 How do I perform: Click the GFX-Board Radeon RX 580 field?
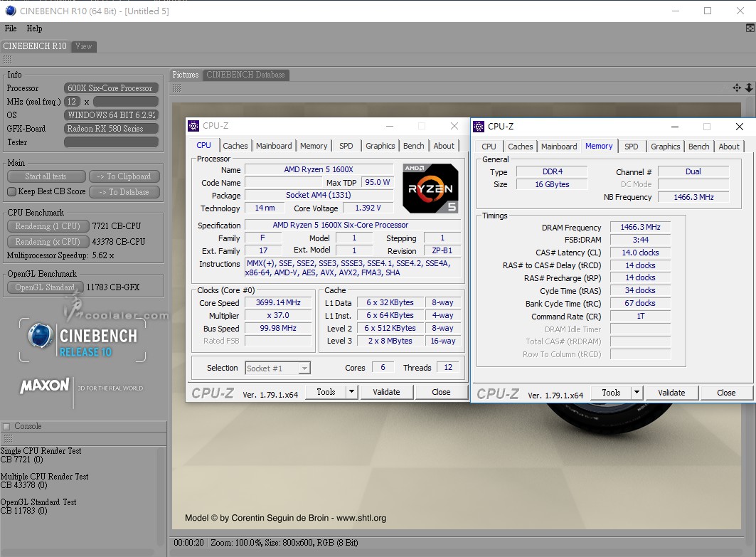tap(112, 129)
